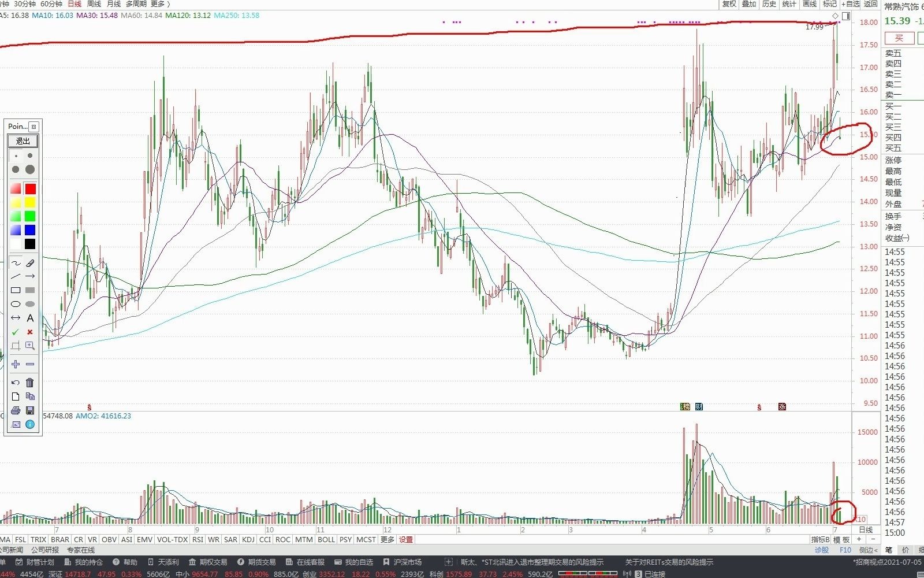
Task: Click the red 买 buy button
Action: click(899, 38)
